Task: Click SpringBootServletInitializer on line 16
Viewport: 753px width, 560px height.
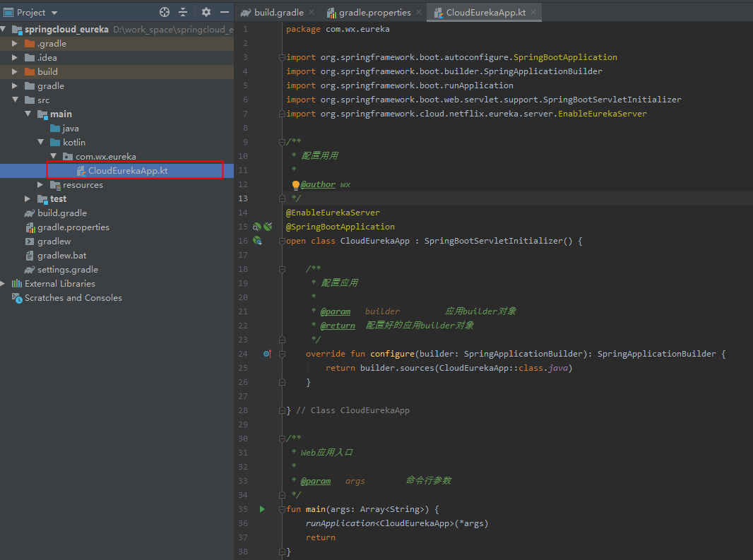Action: 493,241
